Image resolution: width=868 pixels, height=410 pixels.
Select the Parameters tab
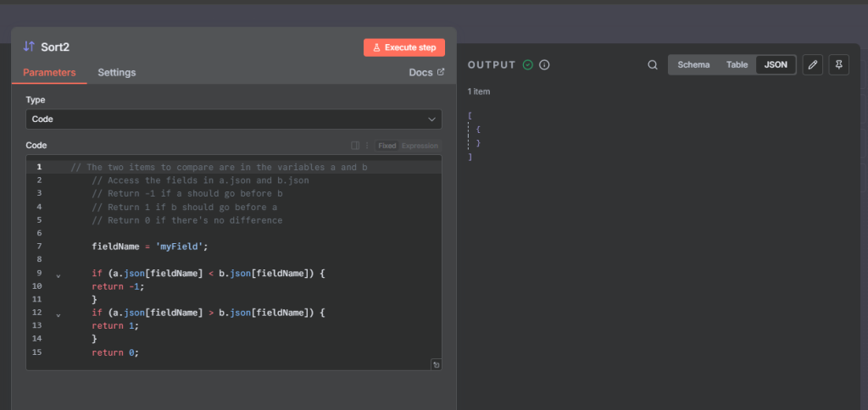(49, 73)
